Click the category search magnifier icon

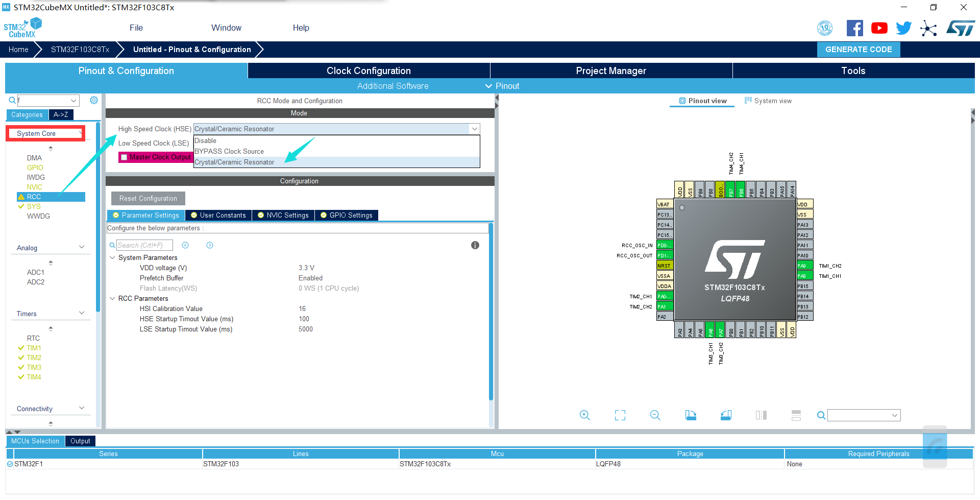pyautogui.click(x=12, y=100)
